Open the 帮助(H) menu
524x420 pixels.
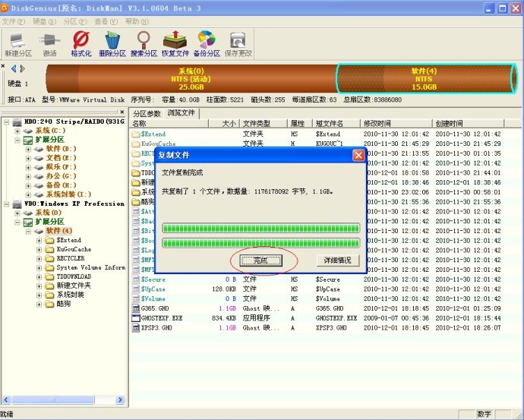(137, 21)
